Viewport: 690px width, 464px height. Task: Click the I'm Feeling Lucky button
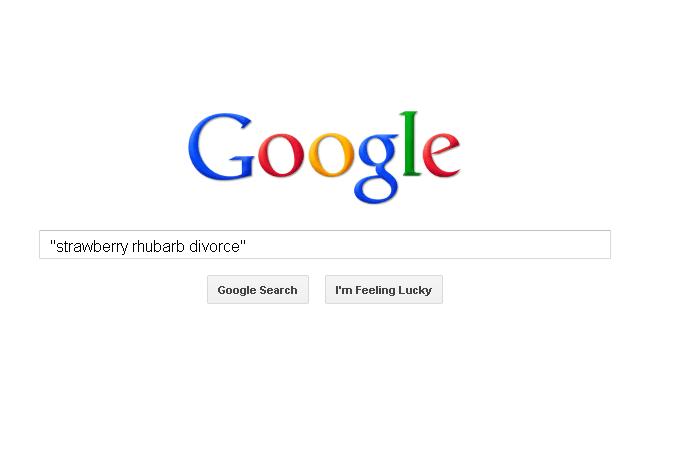(384, 290)
